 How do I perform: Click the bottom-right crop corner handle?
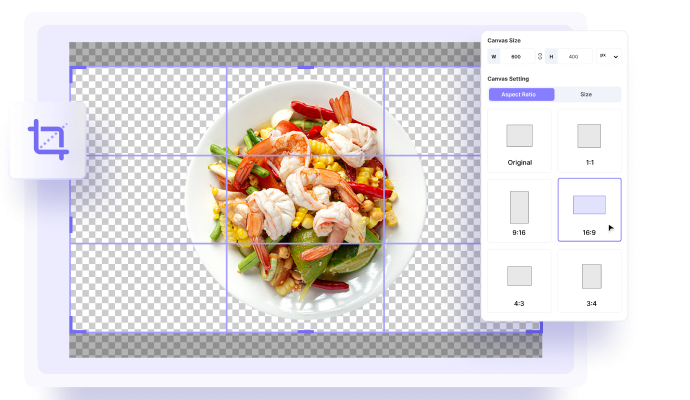537,328
